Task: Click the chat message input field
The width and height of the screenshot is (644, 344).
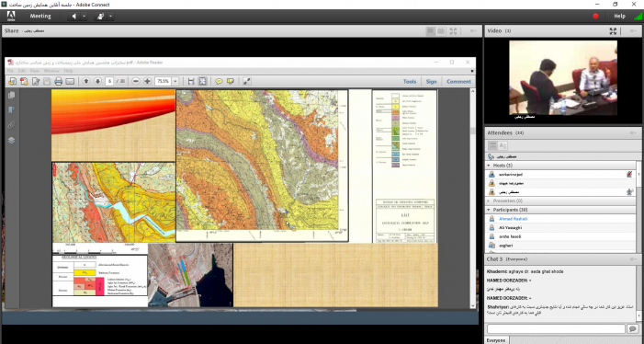Action: point(556,328)
